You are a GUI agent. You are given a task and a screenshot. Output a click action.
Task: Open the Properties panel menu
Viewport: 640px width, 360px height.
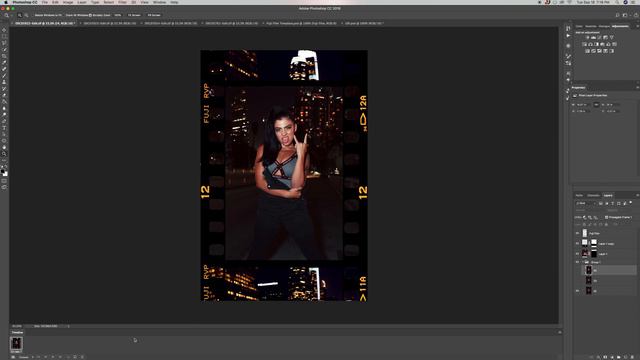[637, 88]
